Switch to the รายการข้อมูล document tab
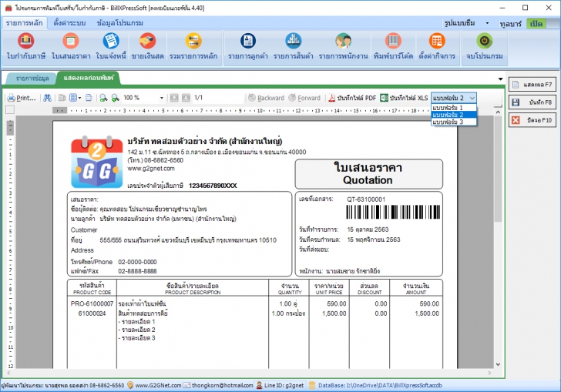 coord(32,79)
